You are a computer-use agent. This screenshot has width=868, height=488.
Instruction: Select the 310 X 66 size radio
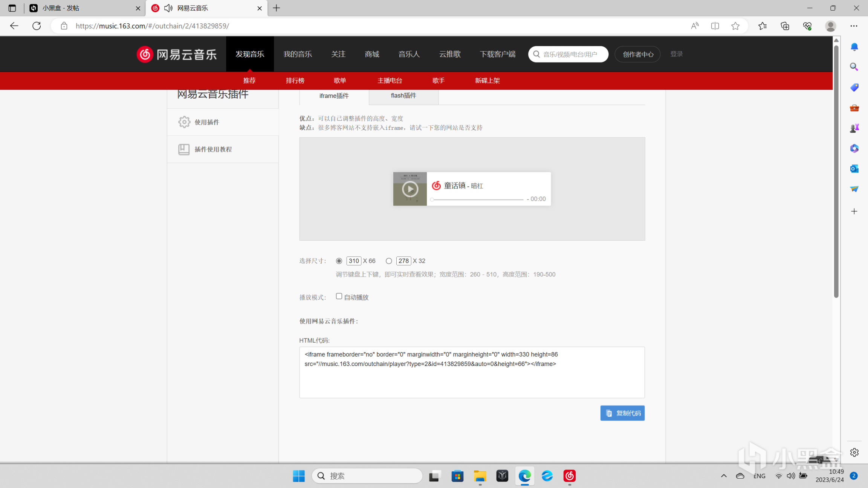[339, 261]
